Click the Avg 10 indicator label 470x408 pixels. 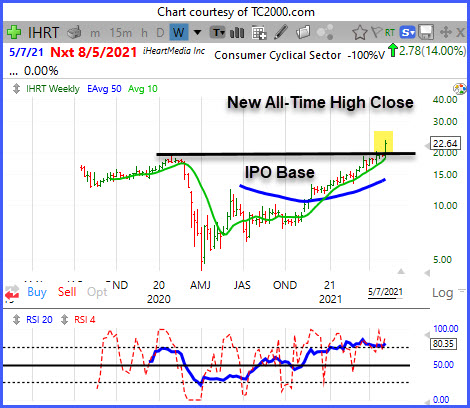tap(143, 89)
